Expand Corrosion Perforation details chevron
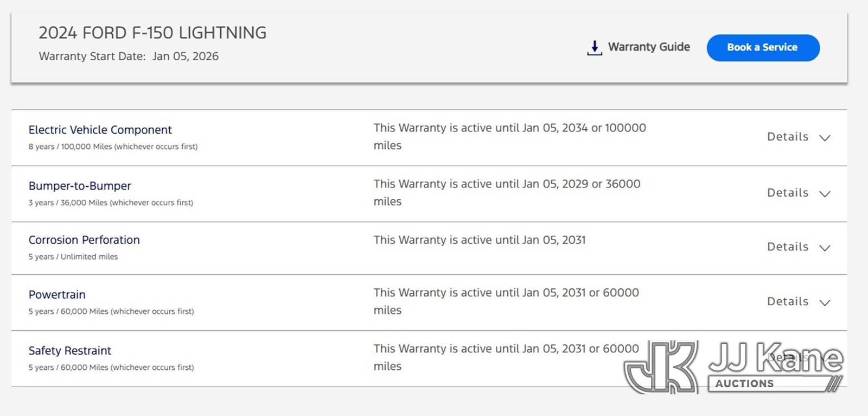The width and height of the screenshot is (868, 416). click(825, 248)
